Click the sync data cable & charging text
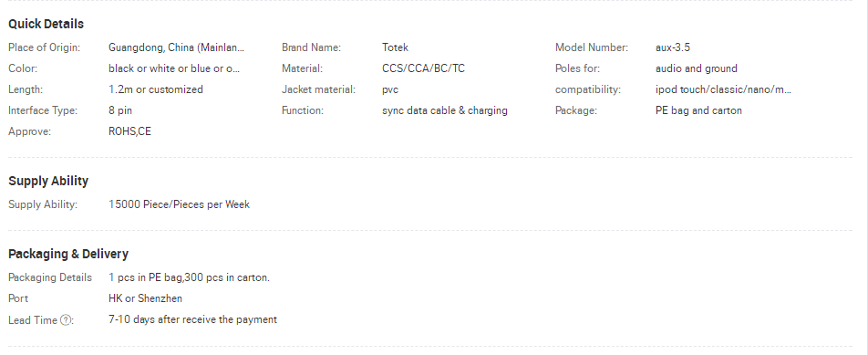 click(445, 110)
